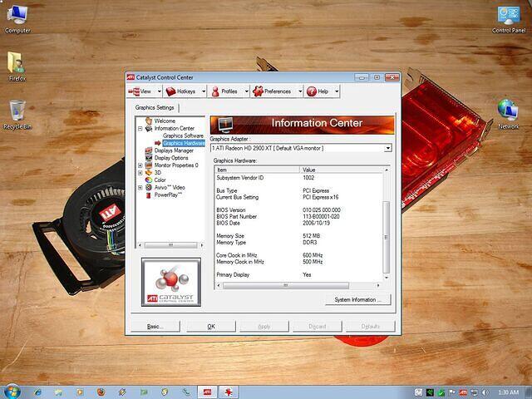
Task: Select the Recycle Bin desktop icon
Action: click(17, 115)
